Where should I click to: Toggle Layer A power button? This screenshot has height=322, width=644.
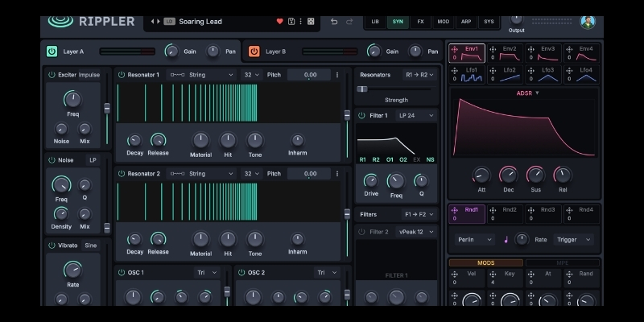point(52,52)
